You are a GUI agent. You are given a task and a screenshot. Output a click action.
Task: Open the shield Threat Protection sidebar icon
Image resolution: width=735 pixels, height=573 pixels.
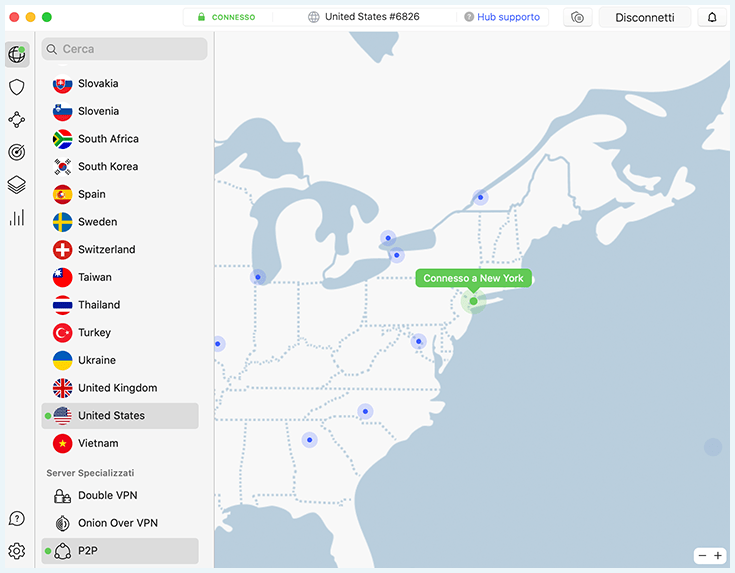17,87
